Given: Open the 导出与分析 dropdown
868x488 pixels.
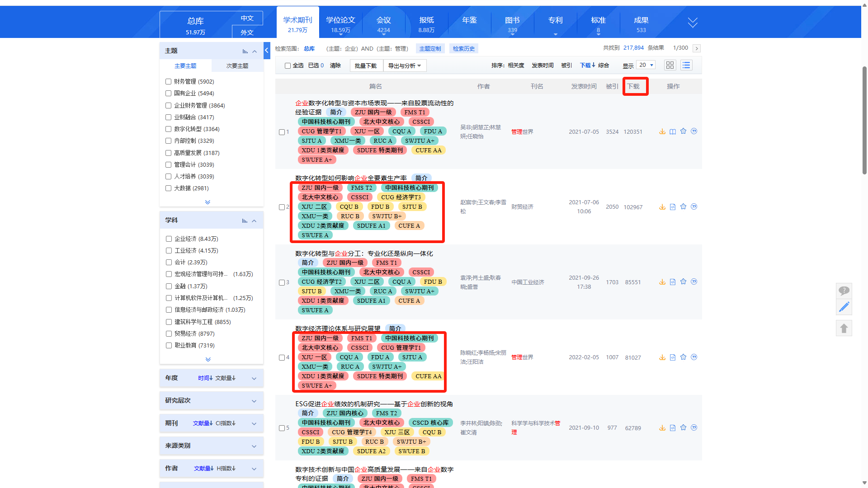Looking at the screenshot, I should pos(405,66).
